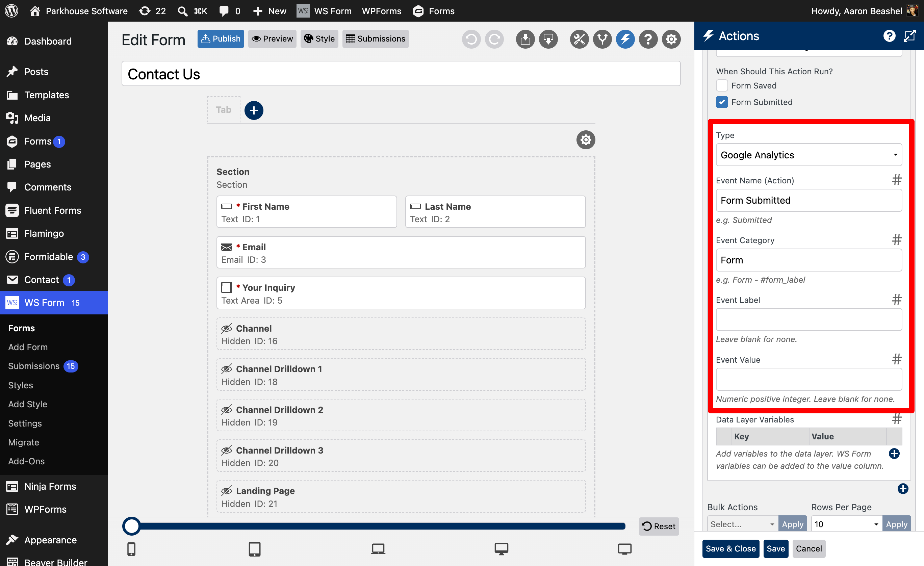Add a new tab with plus icon

pyautogui.click(x=254, y=110)
